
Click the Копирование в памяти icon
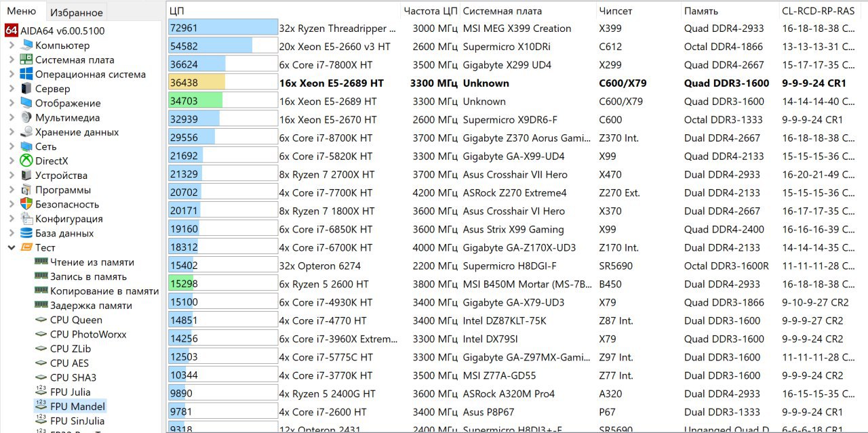tap(41, 291)
